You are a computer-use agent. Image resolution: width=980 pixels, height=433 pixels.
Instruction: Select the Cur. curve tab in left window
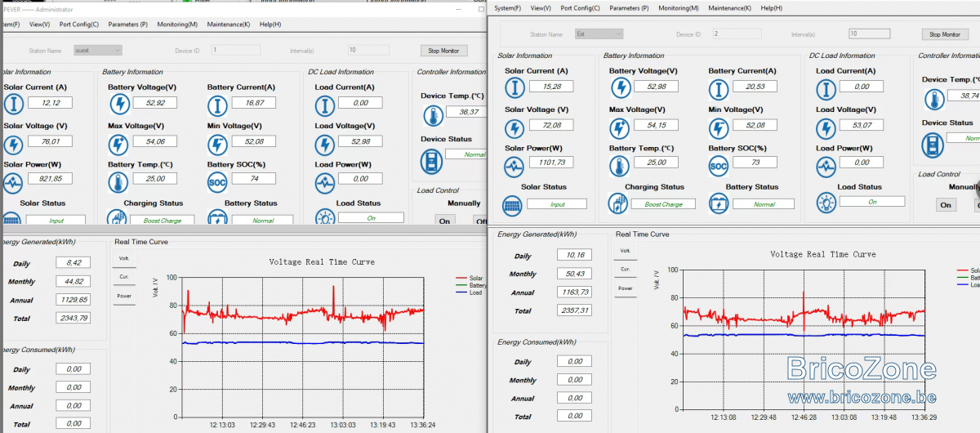124,276
